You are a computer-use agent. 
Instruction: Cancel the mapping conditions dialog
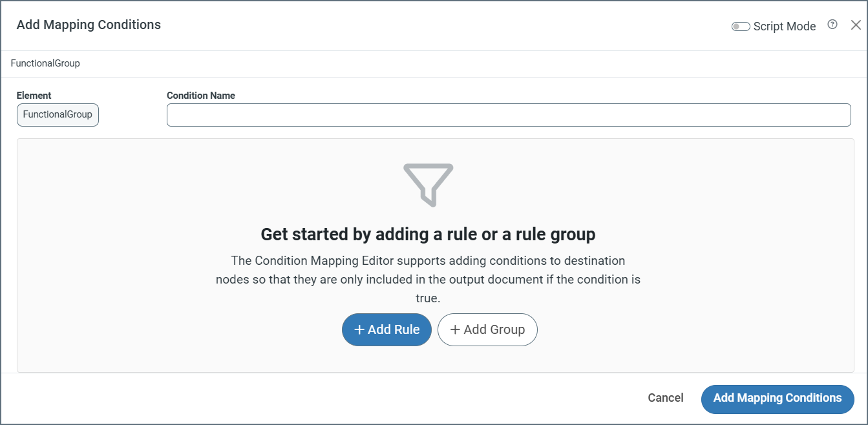(x=665, y=398)
